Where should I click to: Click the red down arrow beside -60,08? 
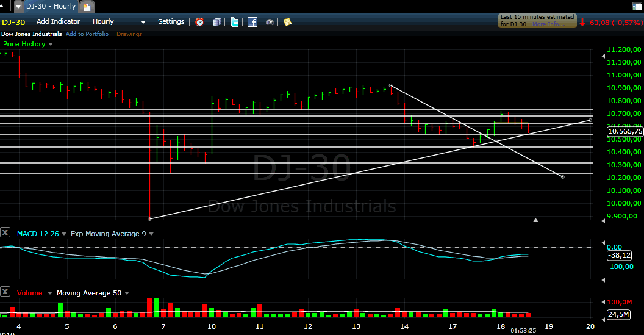pyautogui.click(x=582, y=23)
